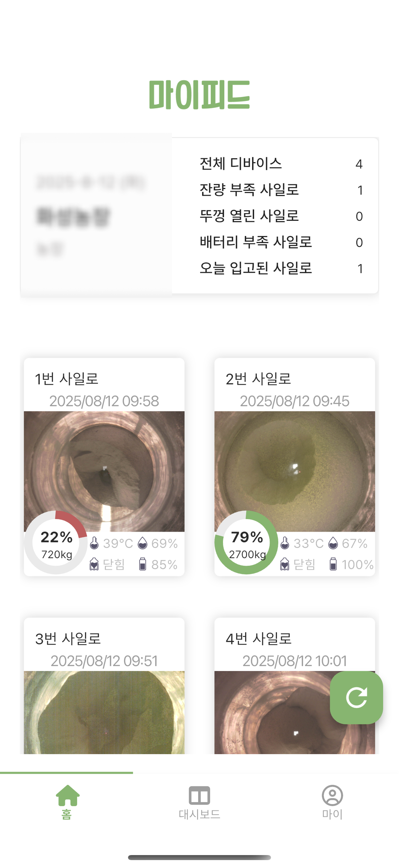Click the battery icon on 1번 사일로
Viewport: 399px width, 868px height.
point(142,564)
